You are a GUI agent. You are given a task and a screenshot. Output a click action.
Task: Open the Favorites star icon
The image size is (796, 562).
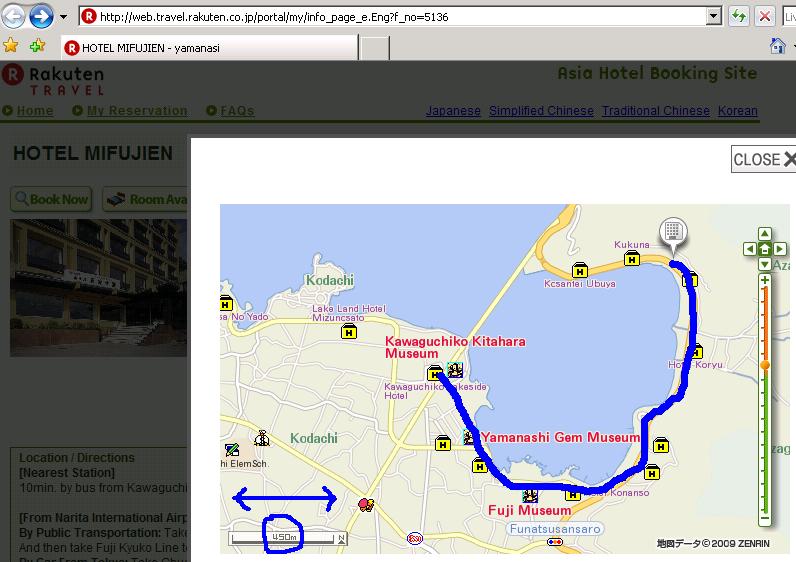tap(10, 46)
